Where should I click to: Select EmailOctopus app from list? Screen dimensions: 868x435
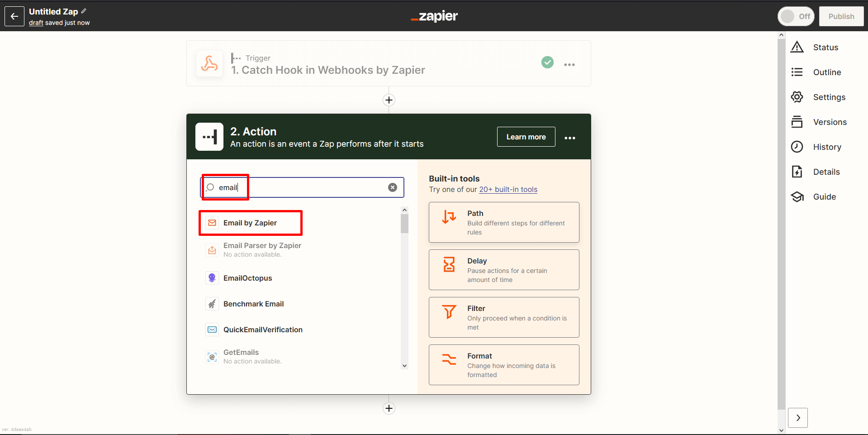pyautogui.click(x=247, y=278)
